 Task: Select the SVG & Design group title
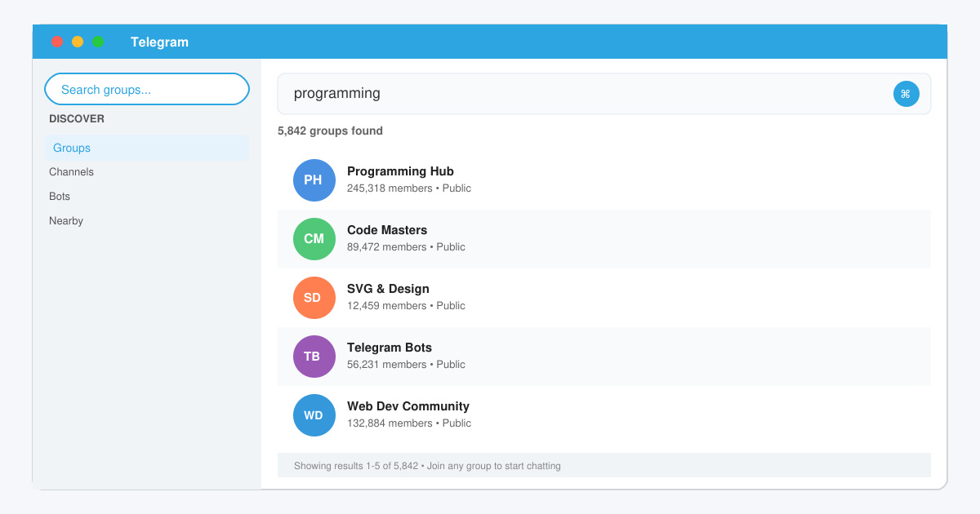[388, 289]
